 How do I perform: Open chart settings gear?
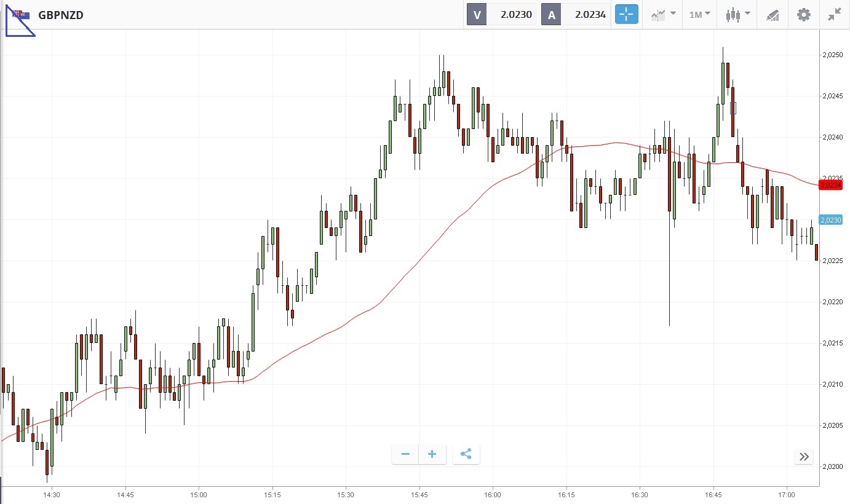803,15
